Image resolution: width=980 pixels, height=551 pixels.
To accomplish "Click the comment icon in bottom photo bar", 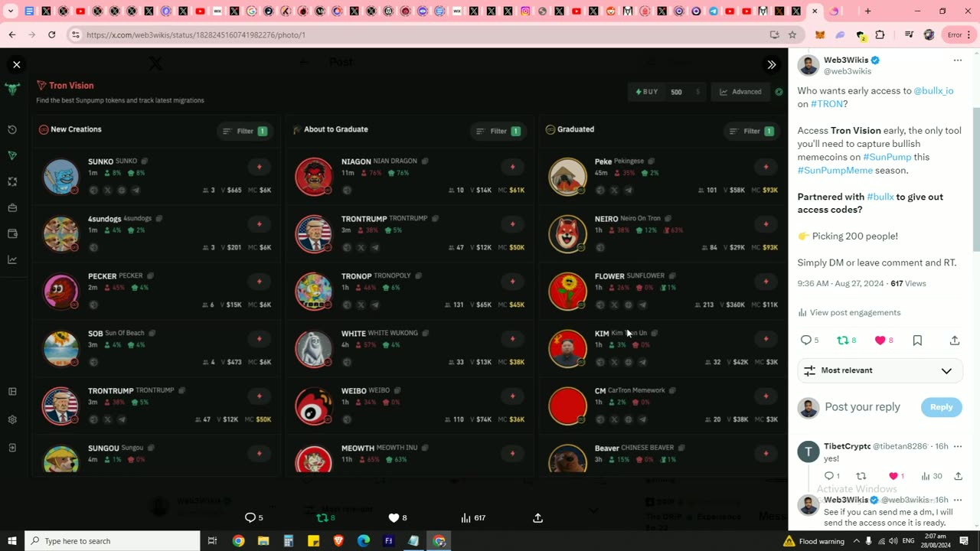I will (x=250, y=518).
